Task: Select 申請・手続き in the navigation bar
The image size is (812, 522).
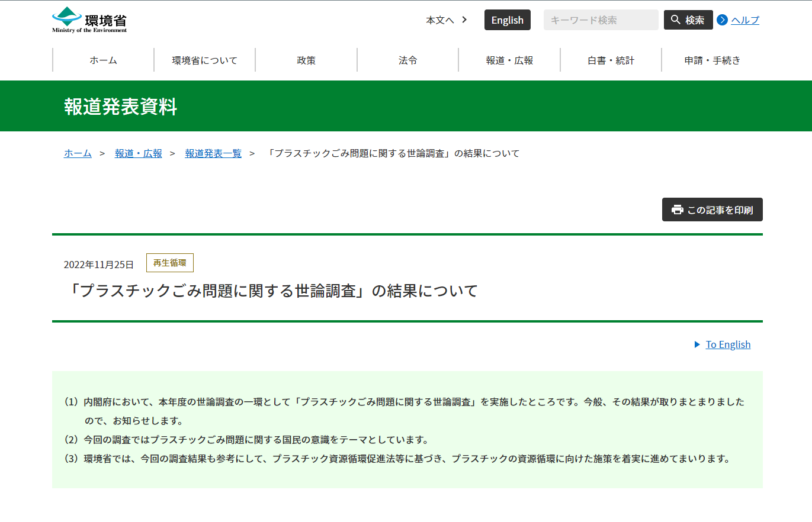Action: (712, 60)
